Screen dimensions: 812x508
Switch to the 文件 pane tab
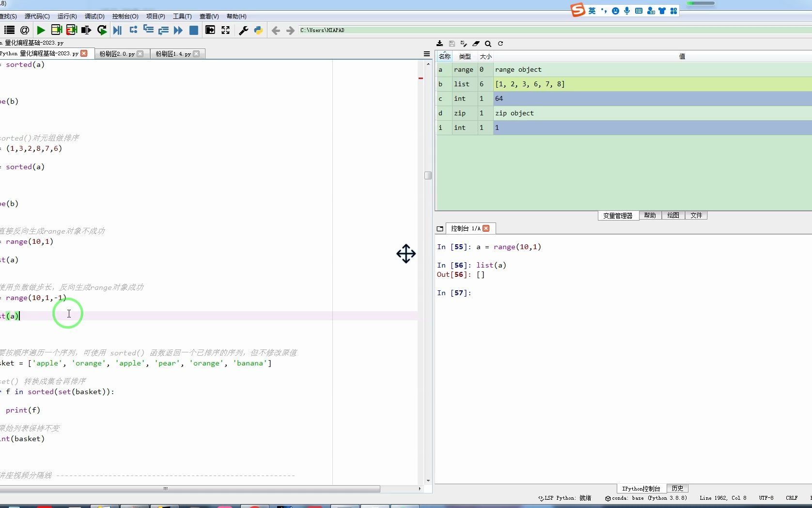tap(696, 216)
